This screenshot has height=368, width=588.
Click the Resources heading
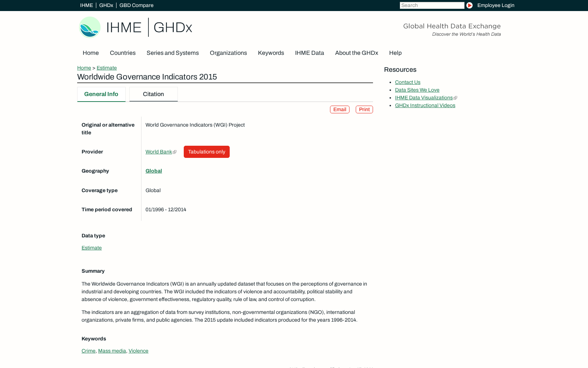pos(400,70)
